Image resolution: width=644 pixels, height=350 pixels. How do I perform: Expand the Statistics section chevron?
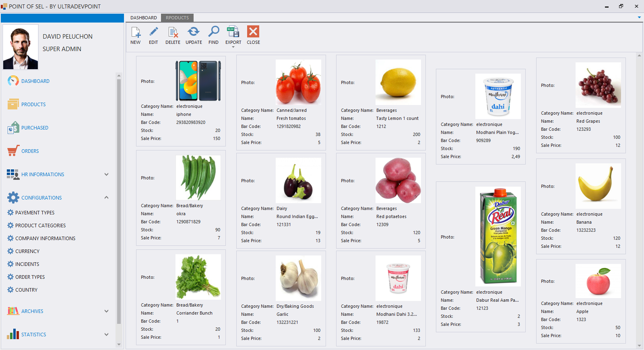107,334
